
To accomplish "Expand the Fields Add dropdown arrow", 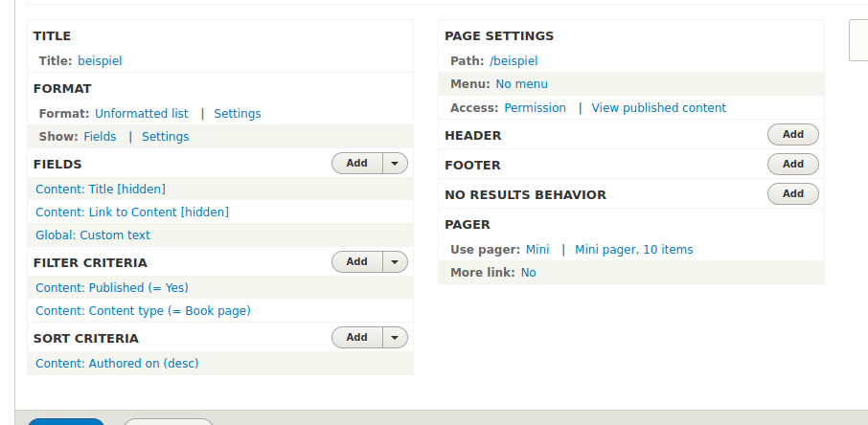I will click(396, 164).
